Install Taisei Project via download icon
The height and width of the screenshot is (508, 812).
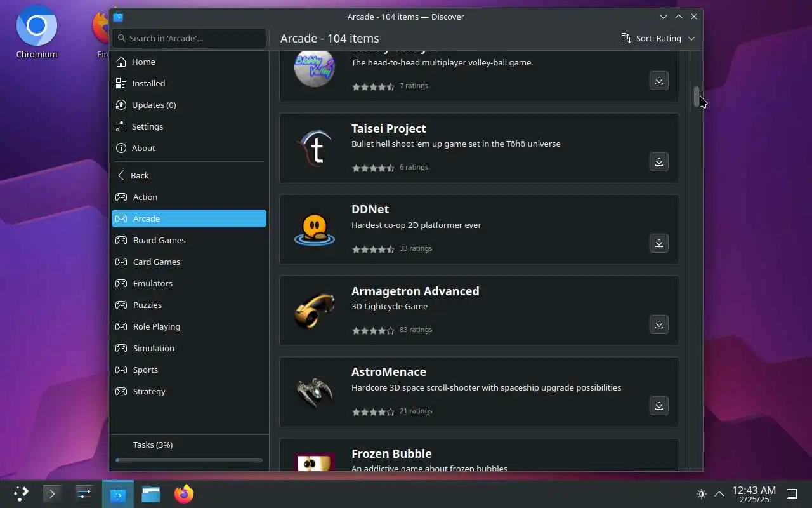tap(658, 162)
